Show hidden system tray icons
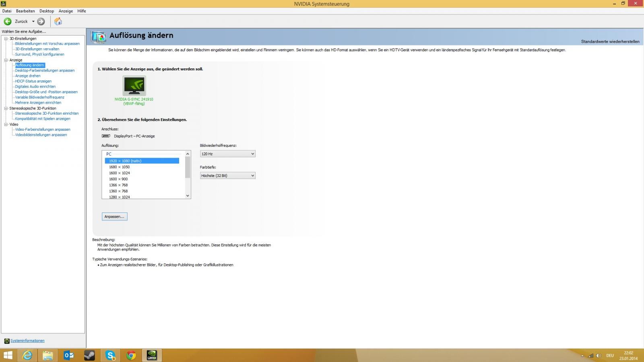 pos(582,356)
